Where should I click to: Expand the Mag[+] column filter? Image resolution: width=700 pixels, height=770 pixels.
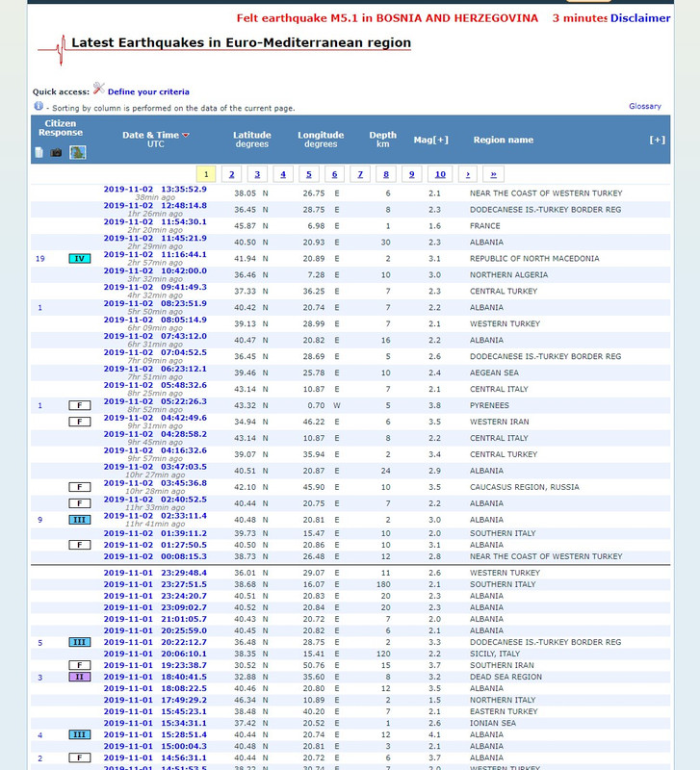click(x=430, y=140)
